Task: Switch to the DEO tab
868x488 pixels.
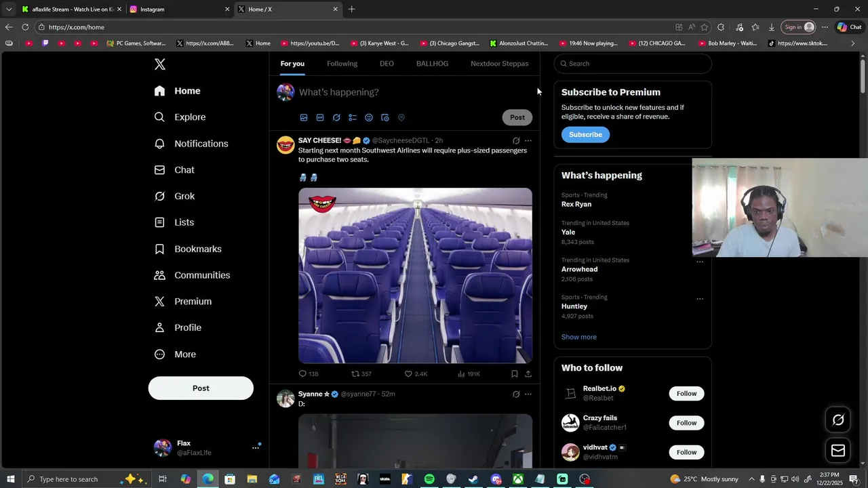Action: tap(387, 64)
